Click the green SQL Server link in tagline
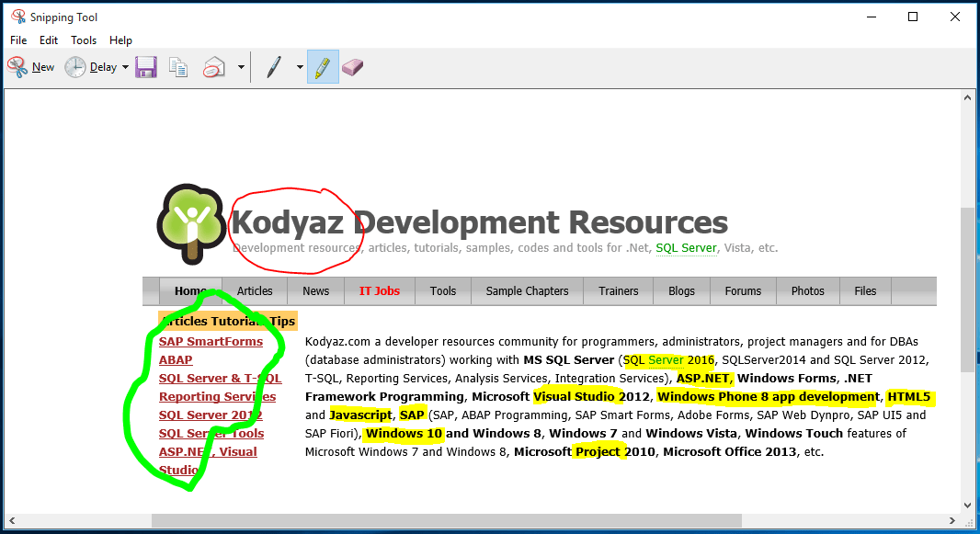This screenshot has height=534, width=980. pos(686,248)
